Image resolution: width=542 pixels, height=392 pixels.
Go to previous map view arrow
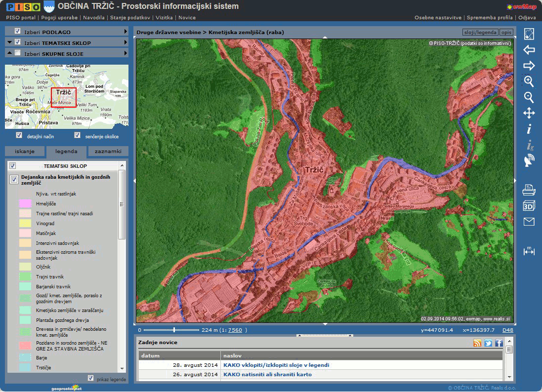529,50
